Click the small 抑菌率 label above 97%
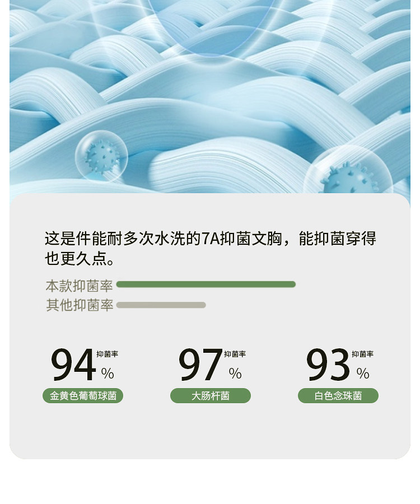The width and height of the screenshot is (420, 504). (x=235, y=354)
